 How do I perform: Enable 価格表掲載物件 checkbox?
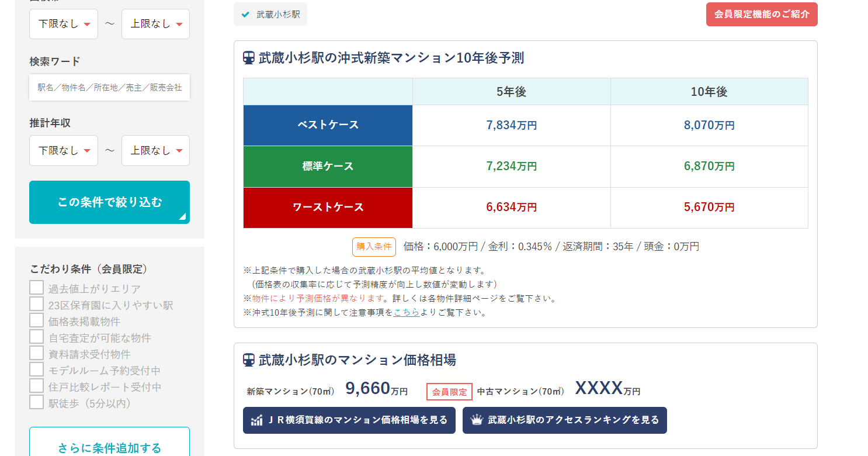point(37,320)
